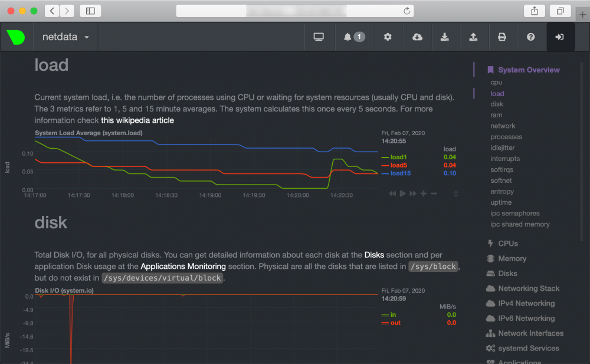Viewport: 590px width, 364px height.
Task: Click the sidebar vertical scrollbar
Action: (x=582, y=152)
